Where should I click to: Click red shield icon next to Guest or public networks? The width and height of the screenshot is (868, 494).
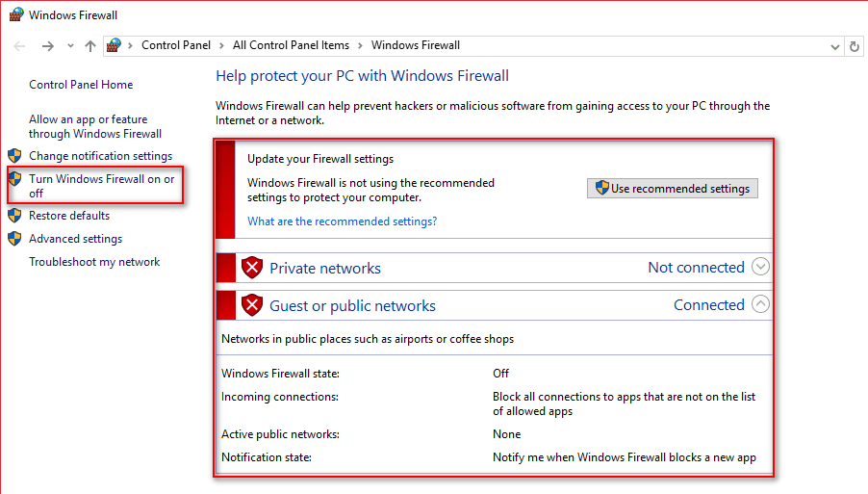point(252,305)
